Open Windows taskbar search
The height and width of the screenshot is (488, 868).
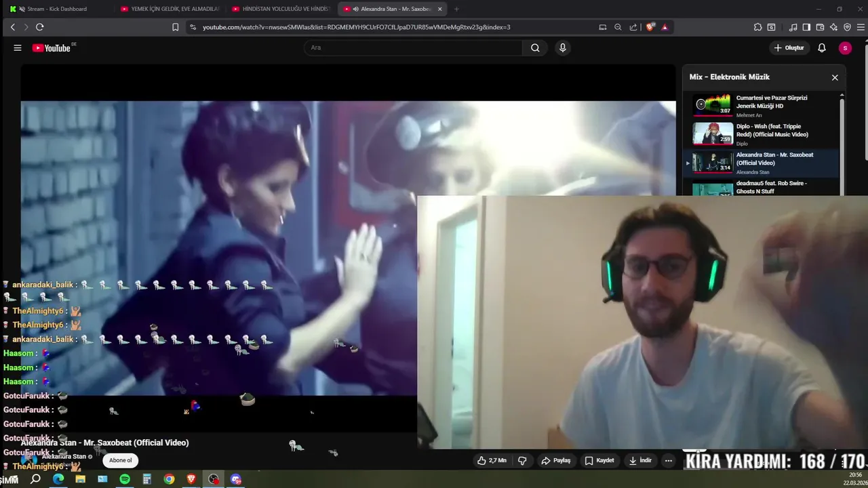(x=36, y=479)
